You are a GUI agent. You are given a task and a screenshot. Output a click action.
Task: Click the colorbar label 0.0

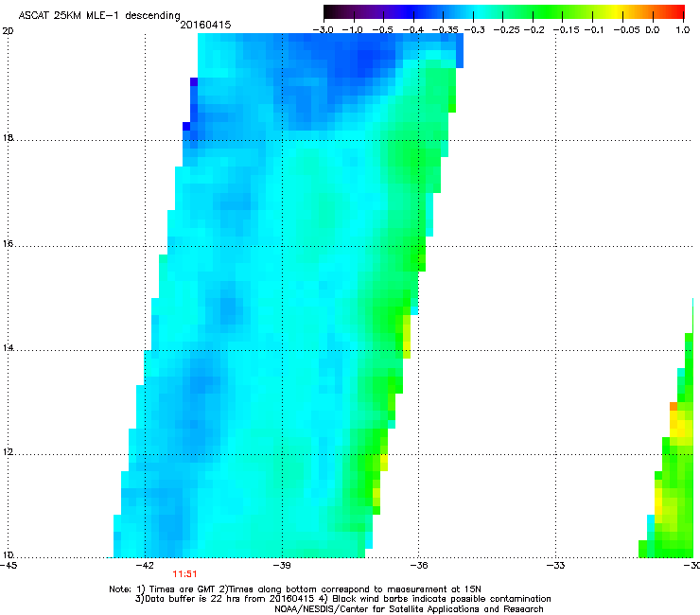[653, 30]
